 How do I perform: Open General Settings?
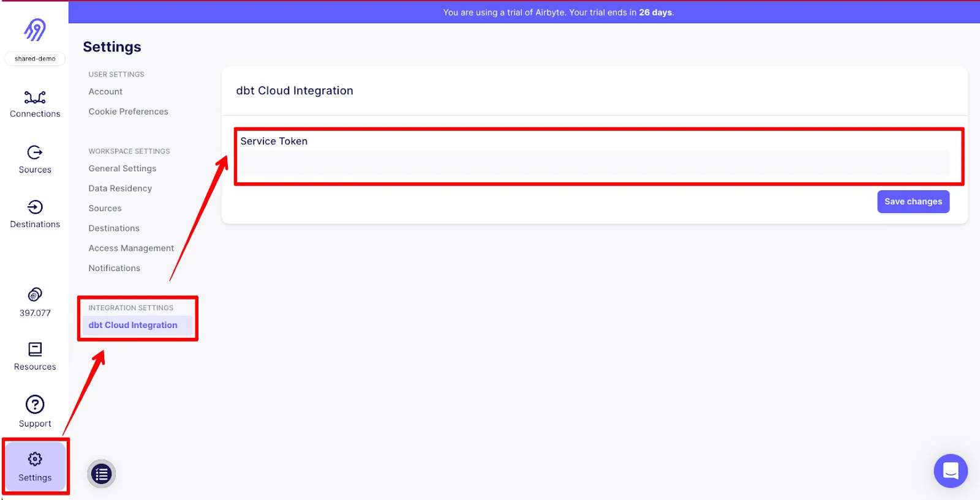point(123,168)
